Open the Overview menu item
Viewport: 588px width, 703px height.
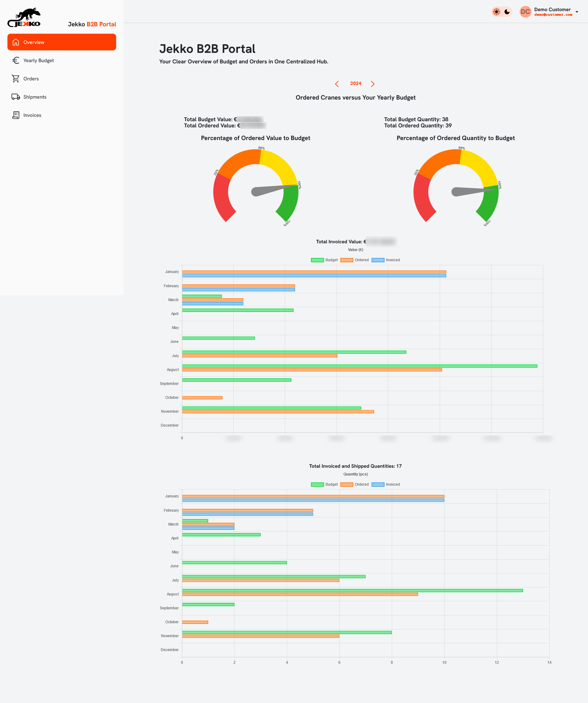pyautogui.click(x=61, y=42)
